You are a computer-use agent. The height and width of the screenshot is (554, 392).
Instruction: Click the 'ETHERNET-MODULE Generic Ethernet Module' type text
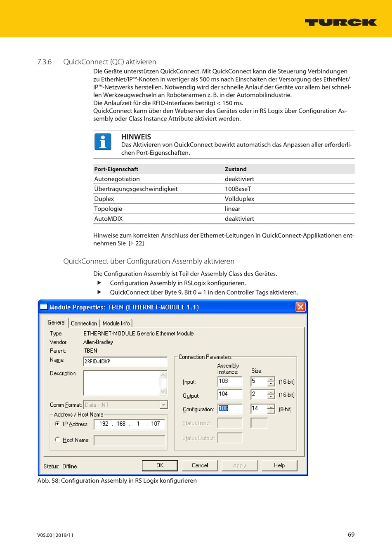[x=138, y=333]
